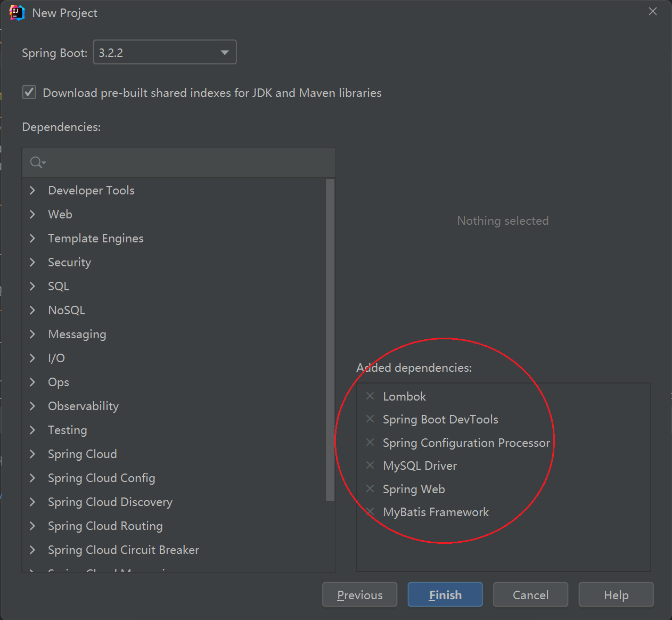The width and height of the screenshot is (672, 620).
Task: Go back with the Previous button
Action: pos(360,594)
